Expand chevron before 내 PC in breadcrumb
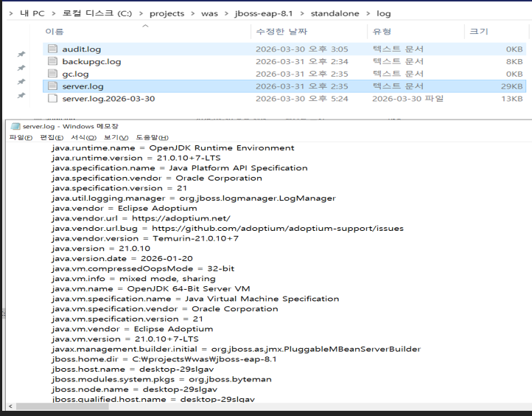532x416 pixels. tap(11, 13)
